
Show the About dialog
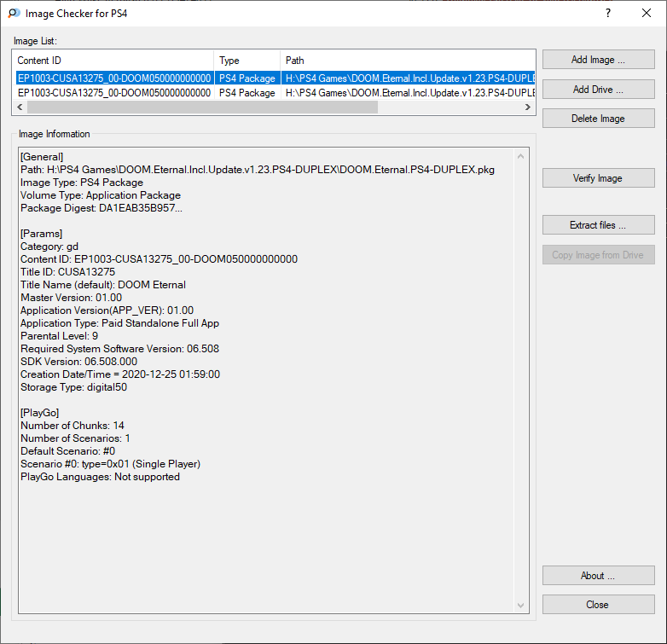pyautogui.click(x=598, y=576)
